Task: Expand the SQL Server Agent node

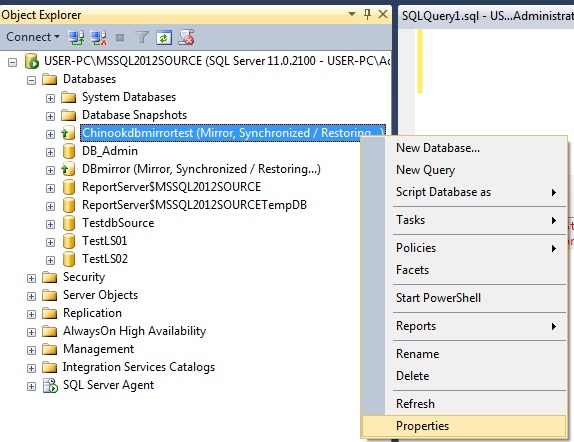Action: (31, 386)
